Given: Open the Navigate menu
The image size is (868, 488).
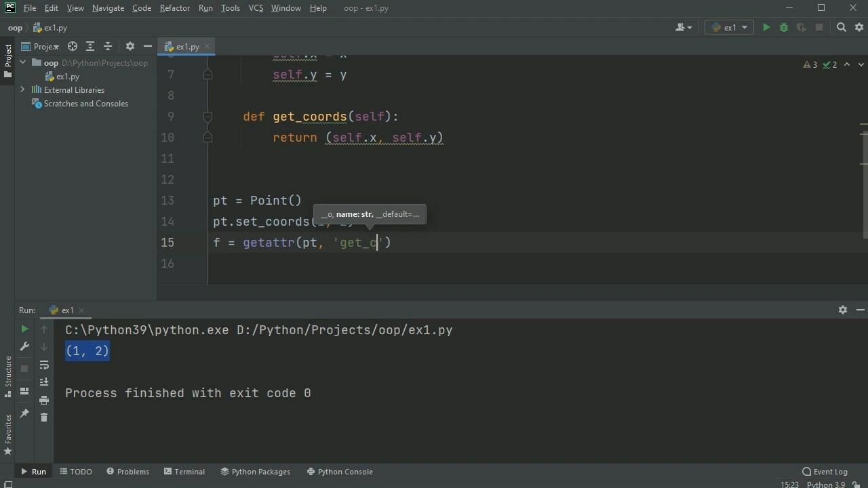Looking at the screenshot, I should (x=108, y=8).
